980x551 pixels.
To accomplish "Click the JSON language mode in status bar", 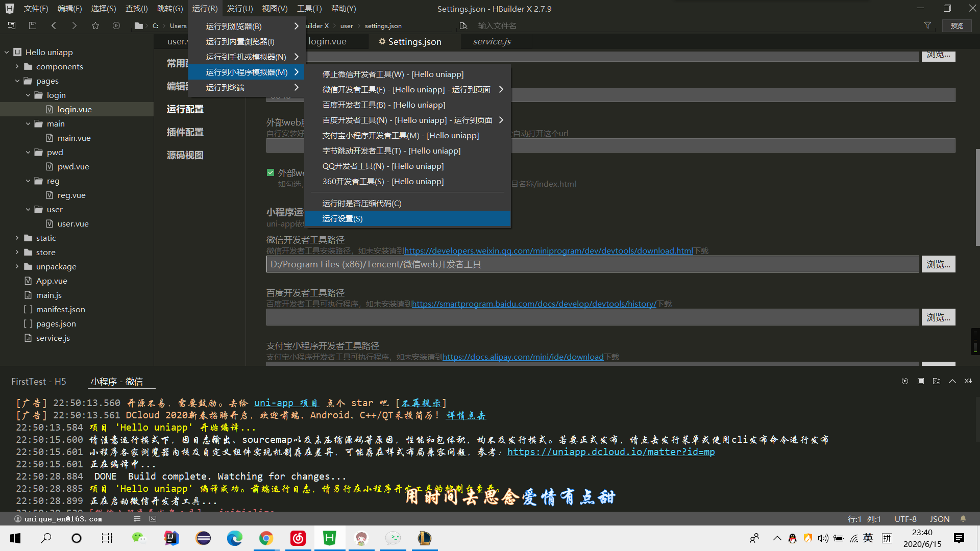I will (x=940, y=519).
